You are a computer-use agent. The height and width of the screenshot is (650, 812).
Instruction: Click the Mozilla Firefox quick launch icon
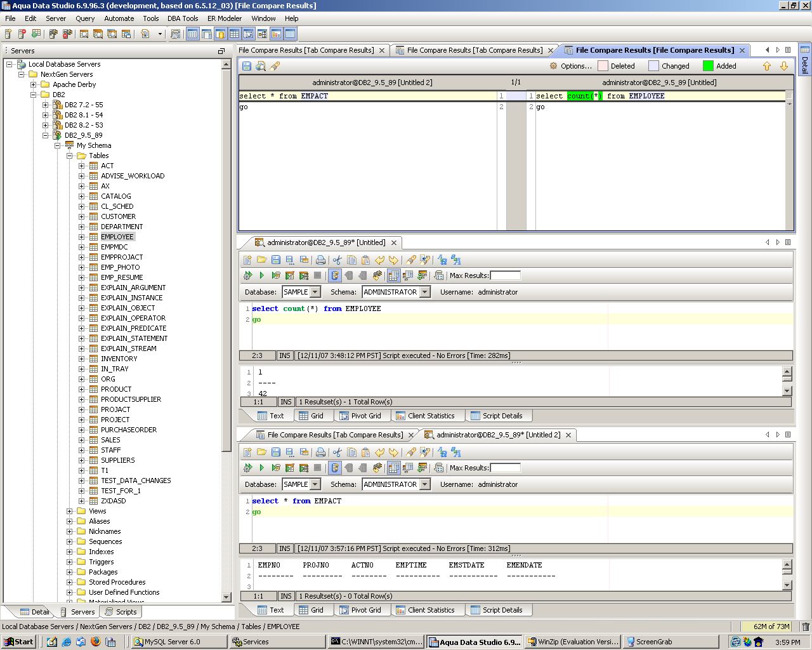click(95, 642)
